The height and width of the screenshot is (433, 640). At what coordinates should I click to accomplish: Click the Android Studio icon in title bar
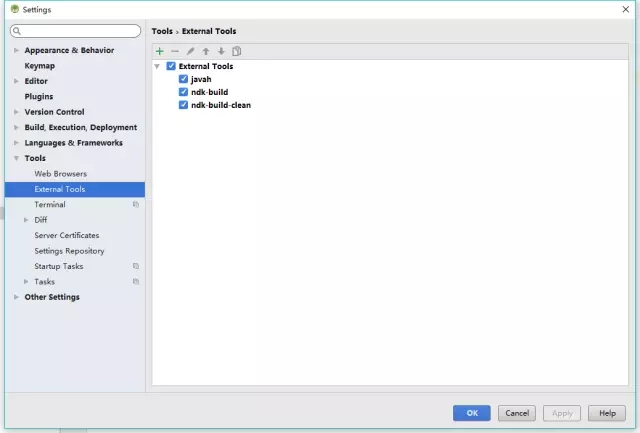(15, 9)
